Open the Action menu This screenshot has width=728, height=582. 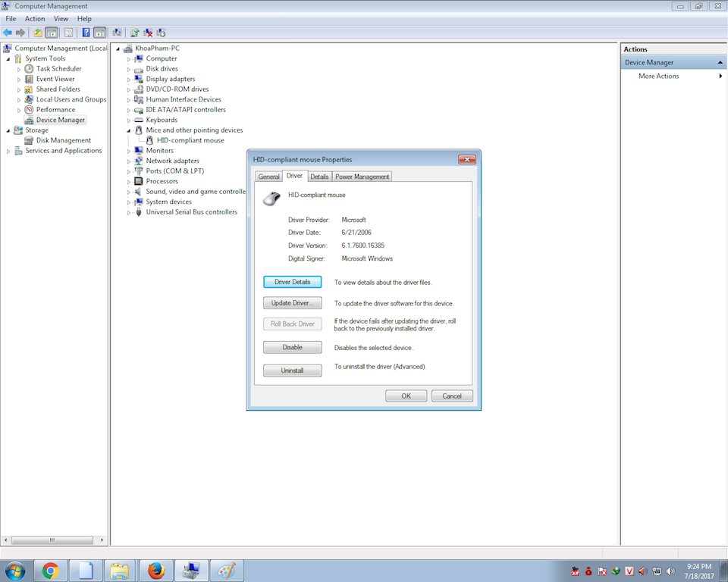tap(35, 18)
